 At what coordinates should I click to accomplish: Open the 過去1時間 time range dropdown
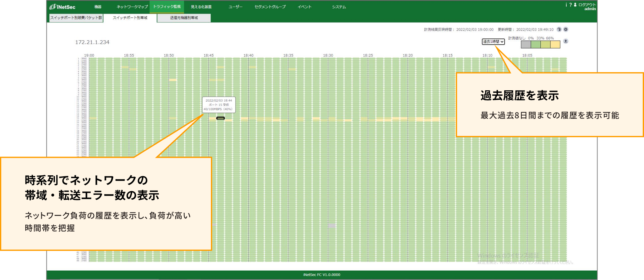(x=493, y=42)
